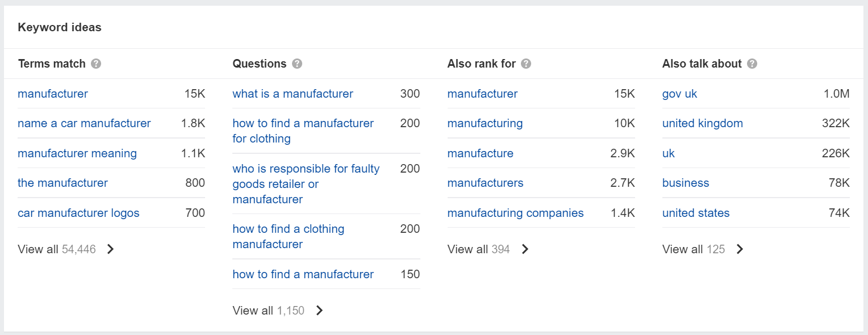
Task: Open 'how to find a clothing manufacturer'
Action: click(289, 236)
